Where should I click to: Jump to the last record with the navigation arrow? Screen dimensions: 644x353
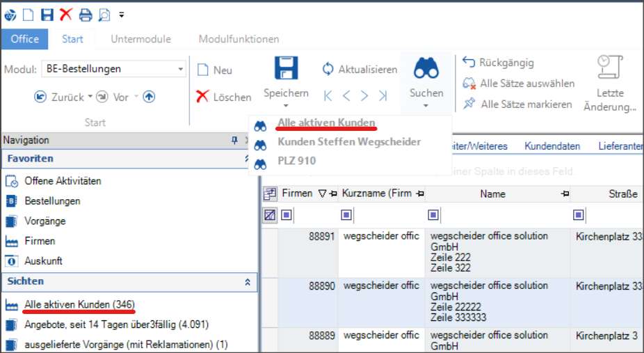(383, 95)
